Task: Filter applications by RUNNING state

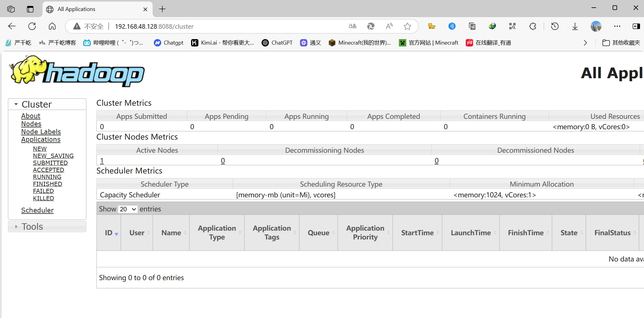Action: coord(47,177)
